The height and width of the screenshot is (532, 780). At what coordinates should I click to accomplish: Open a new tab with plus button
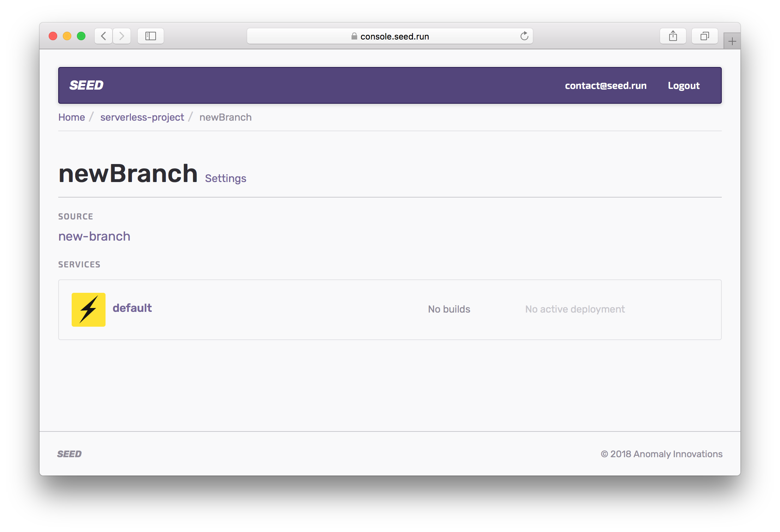(732, 42)
